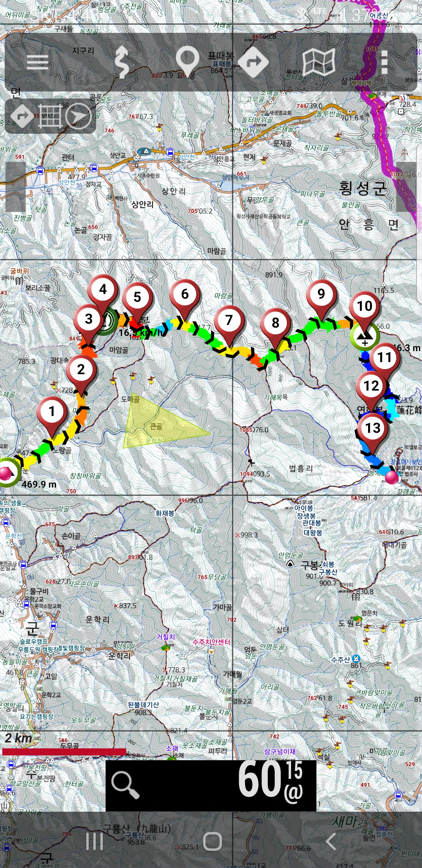Viewport: 422px width, 868px height.
Task: Expand the left side panel handle
Action: (x=16, y=187)
